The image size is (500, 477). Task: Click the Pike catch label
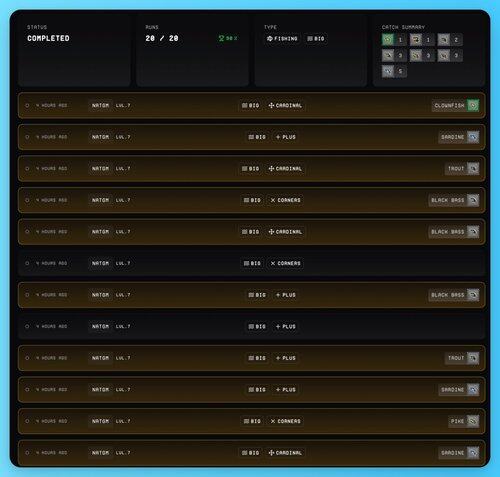click(457, 421)
